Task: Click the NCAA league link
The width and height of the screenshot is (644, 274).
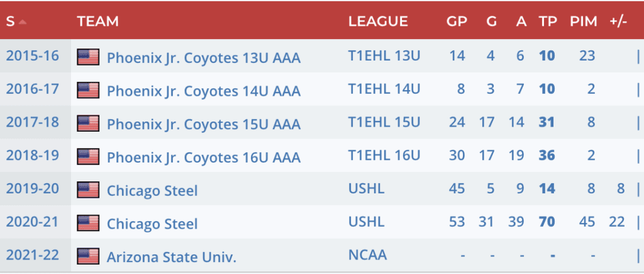Action: point(367,255)
